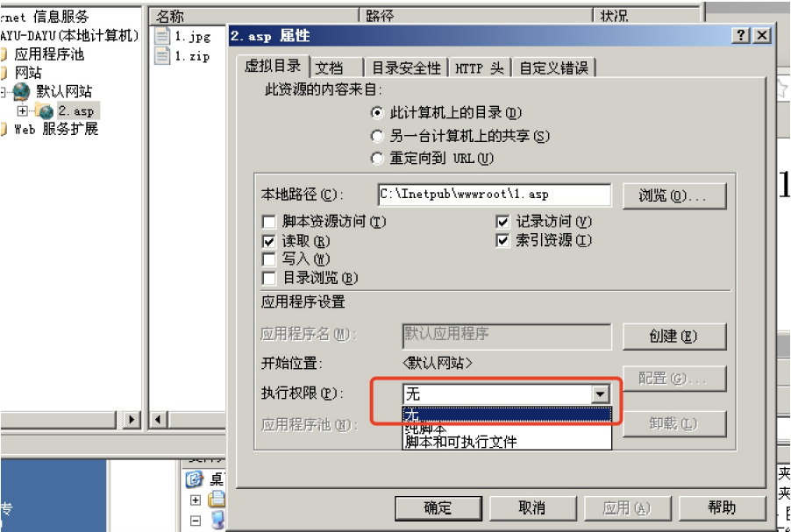Select the 应用程序池 tree label
The height and width of the screenshot is (532, 791).
point(49,54)
